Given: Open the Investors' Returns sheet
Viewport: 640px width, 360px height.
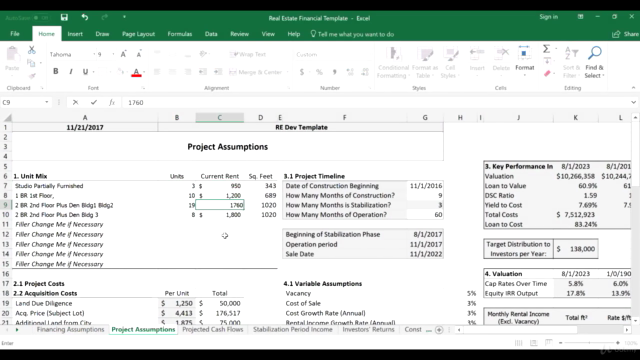Looking at the screenshot, I should [x=369, y=329].
